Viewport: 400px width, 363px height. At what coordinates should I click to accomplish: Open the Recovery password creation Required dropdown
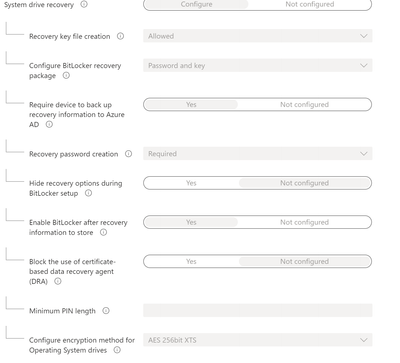pos(258,154)
